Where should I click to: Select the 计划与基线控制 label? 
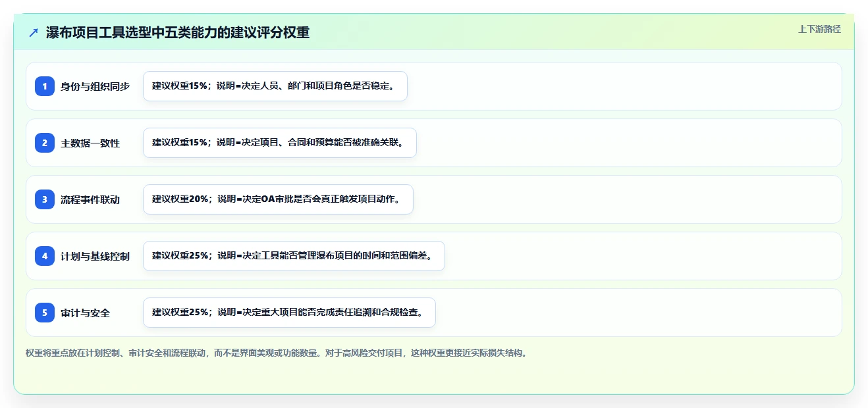(x=95, y=256)
